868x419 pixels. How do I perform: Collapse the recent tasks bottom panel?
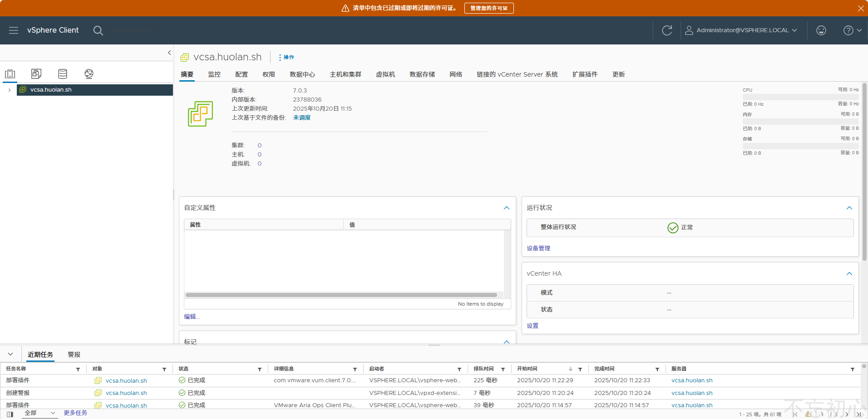(x=10, y=354)
